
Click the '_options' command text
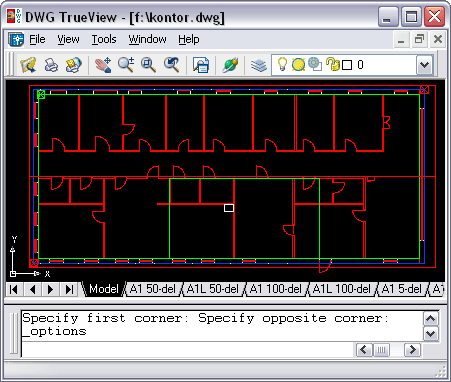(54, 331)
